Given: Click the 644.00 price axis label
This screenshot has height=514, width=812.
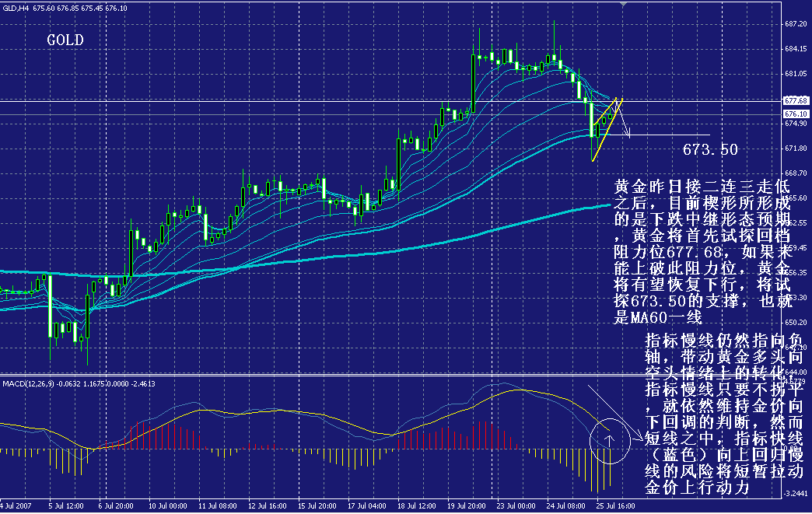Looking at the screenshot, I should 796,372.
